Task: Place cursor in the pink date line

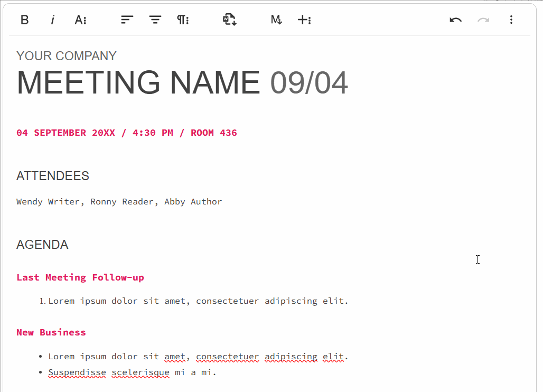Action: pos(126,133)
